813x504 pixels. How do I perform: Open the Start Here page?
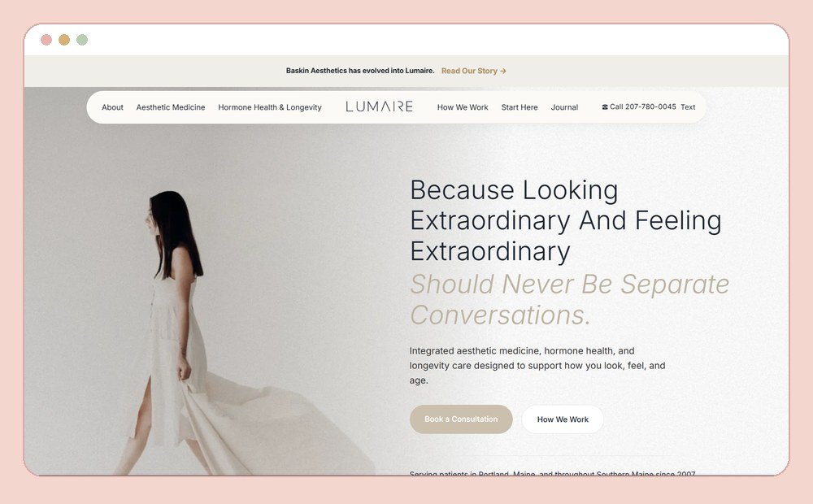click(x=520, y=107)
